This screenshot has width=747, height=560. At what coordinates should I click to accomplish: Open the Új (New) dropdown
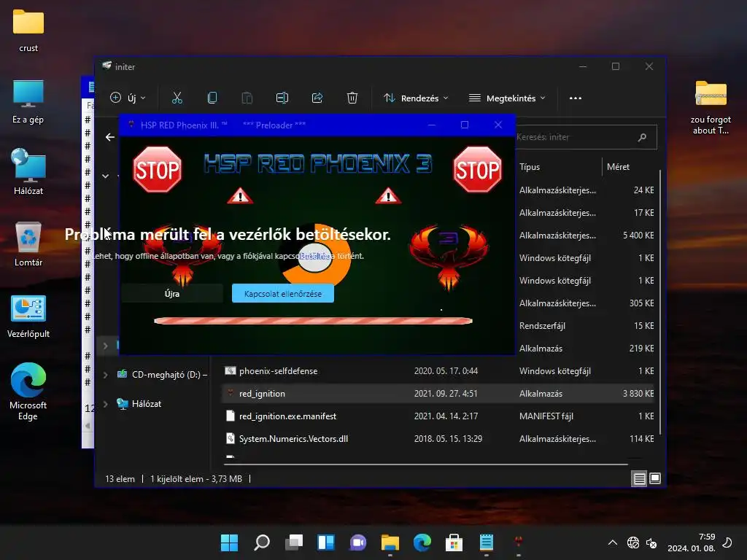[x=128, y=98]
